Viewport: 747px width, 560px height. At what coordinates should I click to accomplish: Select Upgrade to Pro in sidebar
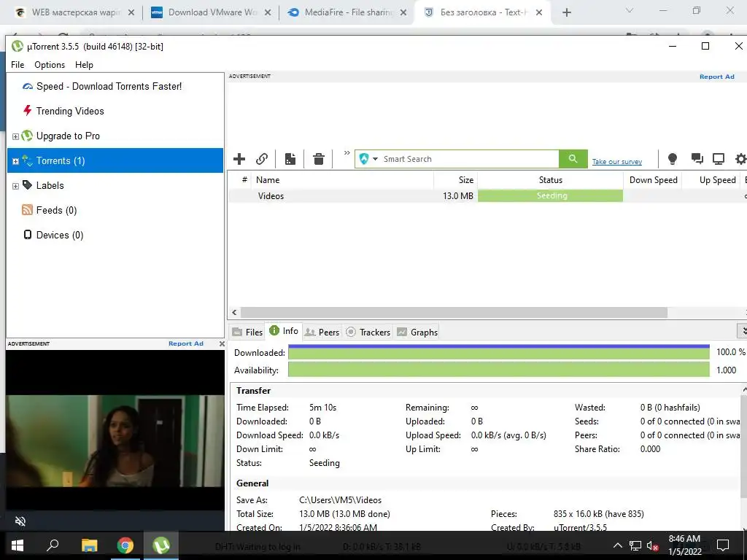(68, 136)
